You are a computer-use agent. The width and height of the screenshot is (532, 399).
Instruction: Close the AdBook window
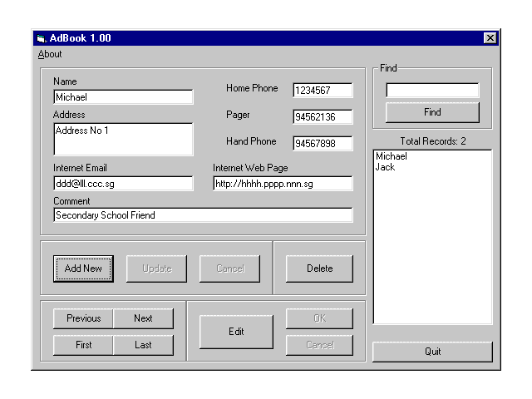coord(490,38)
